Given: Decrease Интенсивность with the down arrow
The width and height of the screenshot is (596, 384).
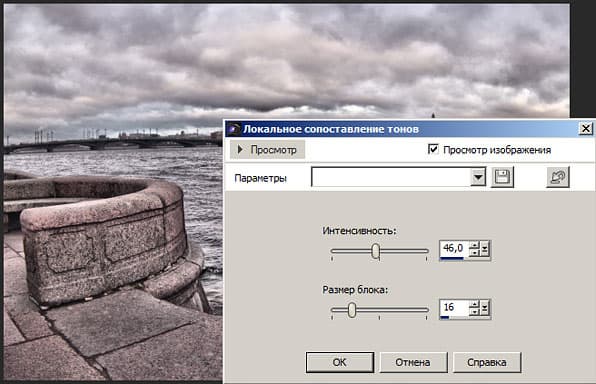Looking at the screenshot, I should pos(474,253).
